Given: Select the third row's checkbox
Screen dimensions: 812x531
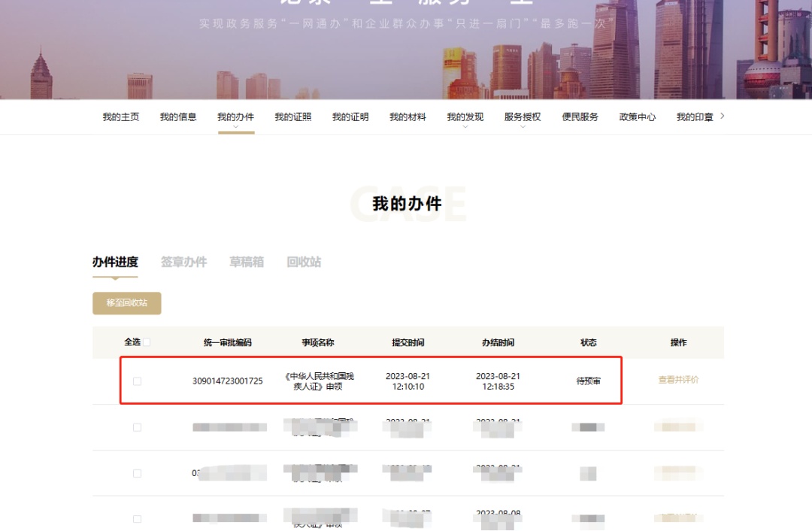Looking at the screenshot, I should click(137, 473).
